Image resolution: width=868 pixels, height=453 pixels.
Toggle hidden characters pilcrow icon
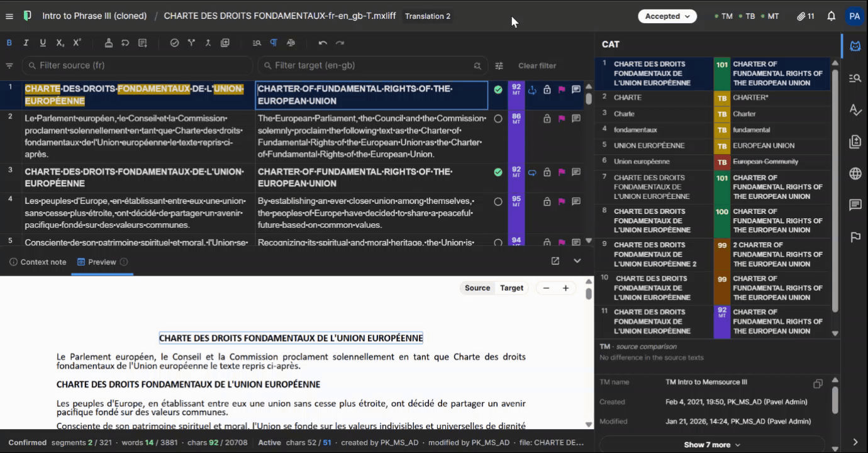click(x=274, y=43)
